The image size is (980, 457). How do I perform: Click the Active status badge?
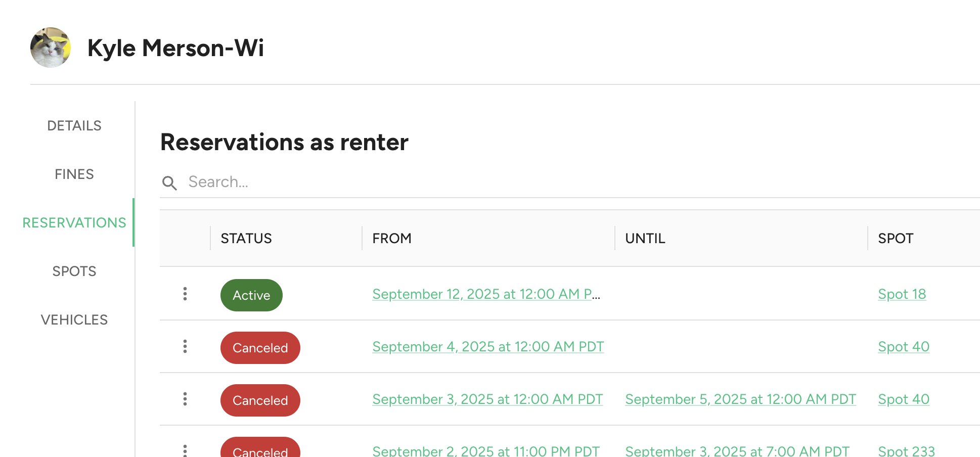pos(251,295)
